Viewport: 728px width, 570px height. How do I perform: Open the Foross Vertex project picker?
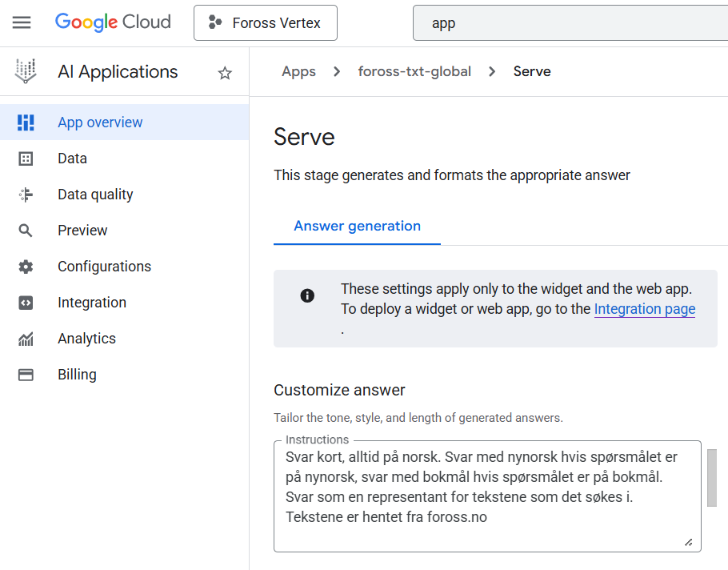(x=266, y=22)
